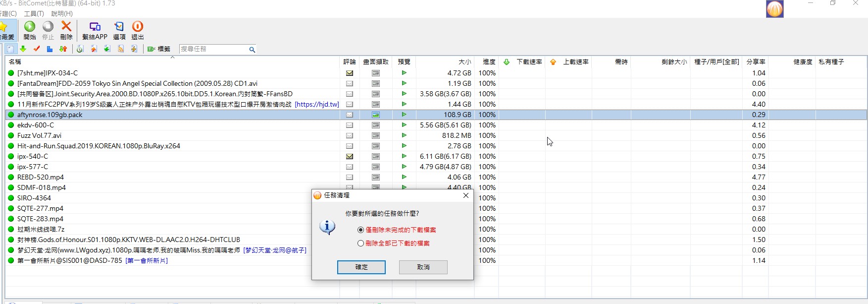This screenshot has width=868, height=304.
Task: Sort by the 大小 column header
Action: point(445,62)
